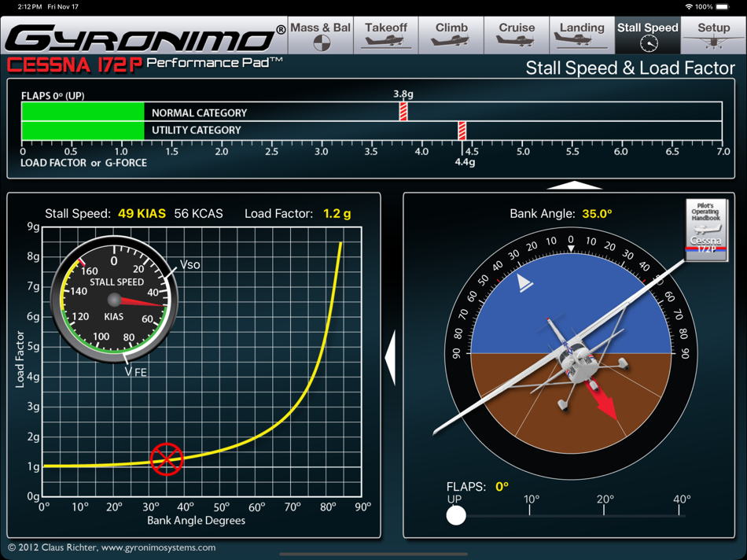The width and height of the screenshot is (747, 560).
Task: Tap the white bank pointer triangle at 0
Action: pyautogui.click(x=571, y=249)
